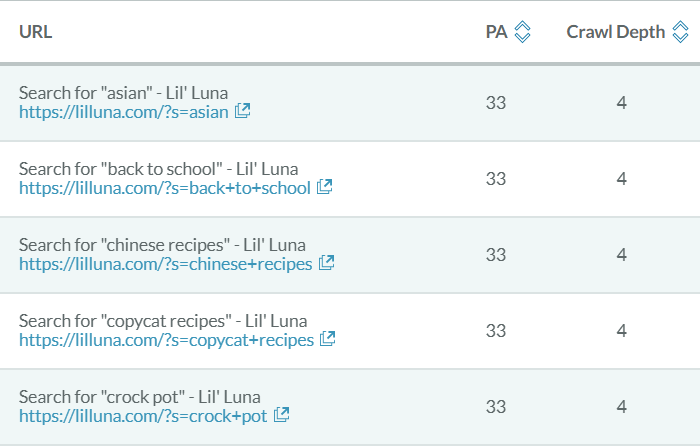Open external link icon for crock pot

point(281,415)
